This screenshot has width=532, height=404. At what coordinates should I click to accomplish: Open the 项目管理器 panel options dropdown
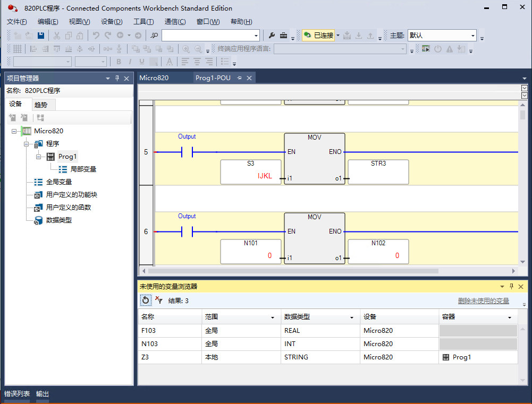click(x=107, y=78)
